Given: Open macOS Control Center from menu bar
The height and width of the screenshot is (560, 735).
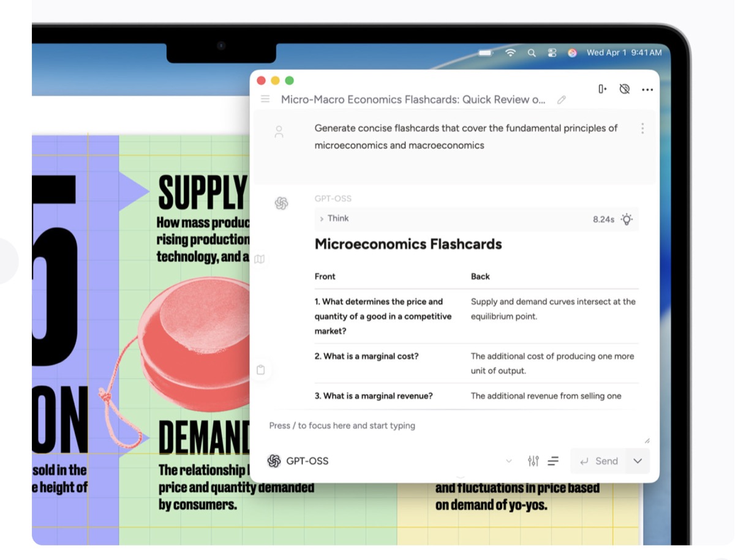Looking at the screenshot, I should pyautogui.click(x=552, y=53).
